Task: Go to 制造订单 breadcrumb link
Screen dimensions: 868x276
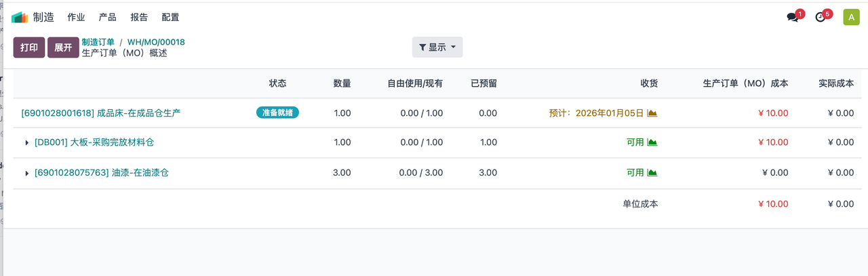Action: click(x=98, y=42)
